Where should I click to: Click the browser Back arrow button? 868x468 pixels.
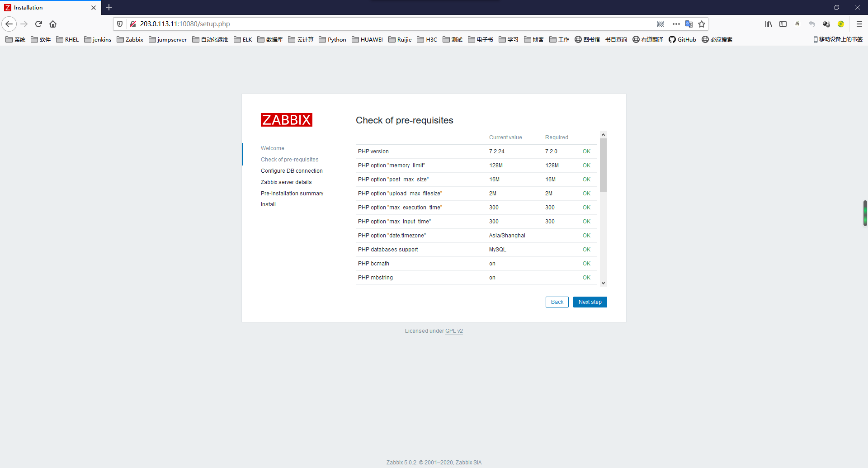[x=9, y=24]
